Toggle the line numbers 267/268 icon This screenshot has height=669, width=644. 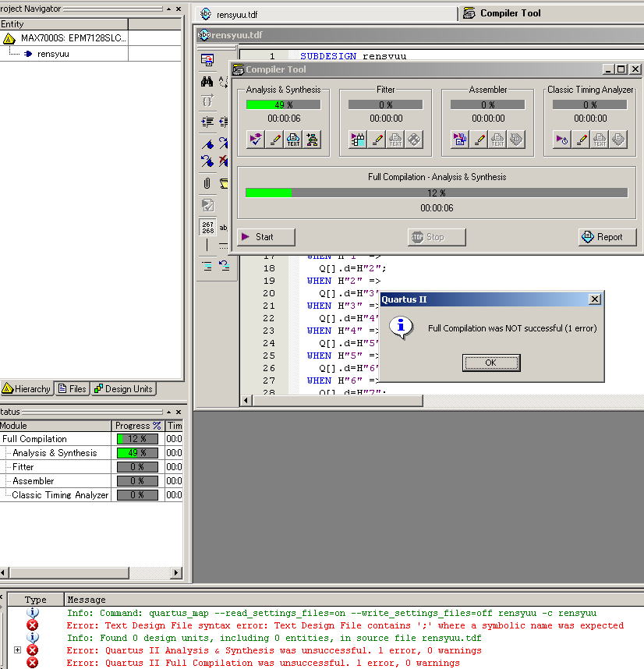pyautogui.click(x=207, y=227)
